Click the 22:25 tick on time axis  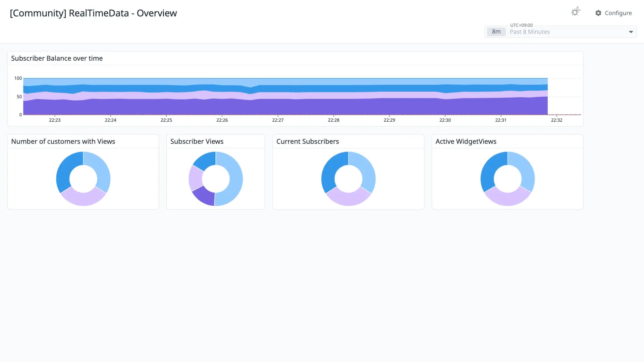(x=166, y=120)
